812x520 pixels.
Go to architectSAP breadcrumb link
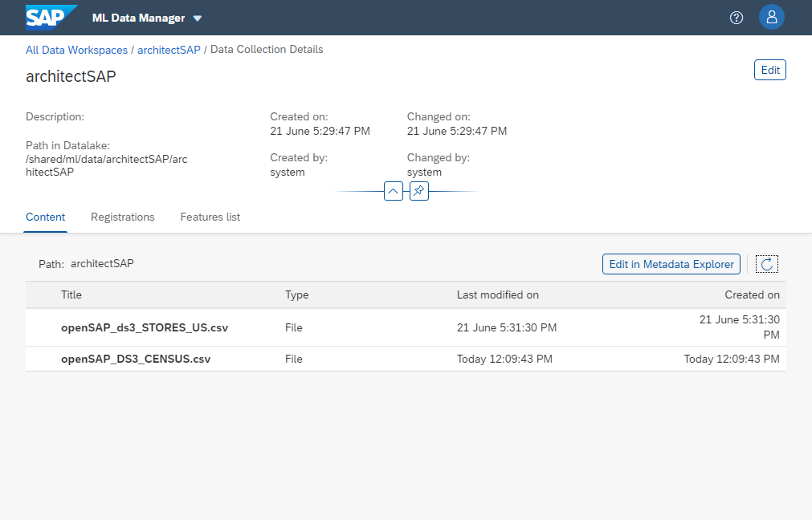click(169, 50)
